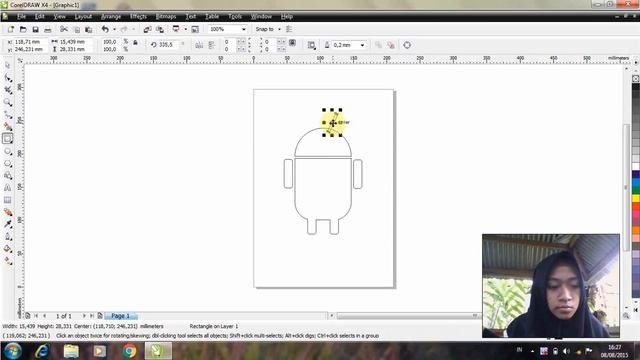Open the Bitmaps menu
The width and height of the screenshot is (640, 360).
tap(166, 16)
